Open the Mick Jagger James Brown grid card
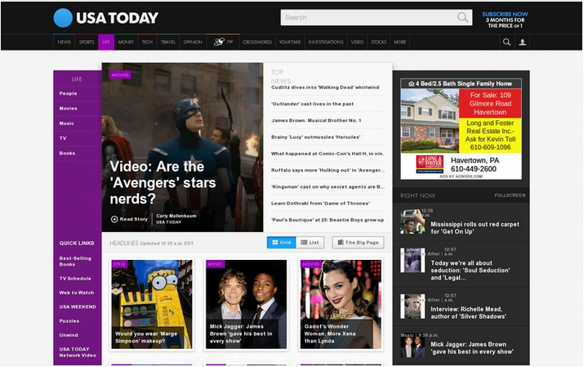This screenshot has width=588, height=367. click(x=247, y=304)
